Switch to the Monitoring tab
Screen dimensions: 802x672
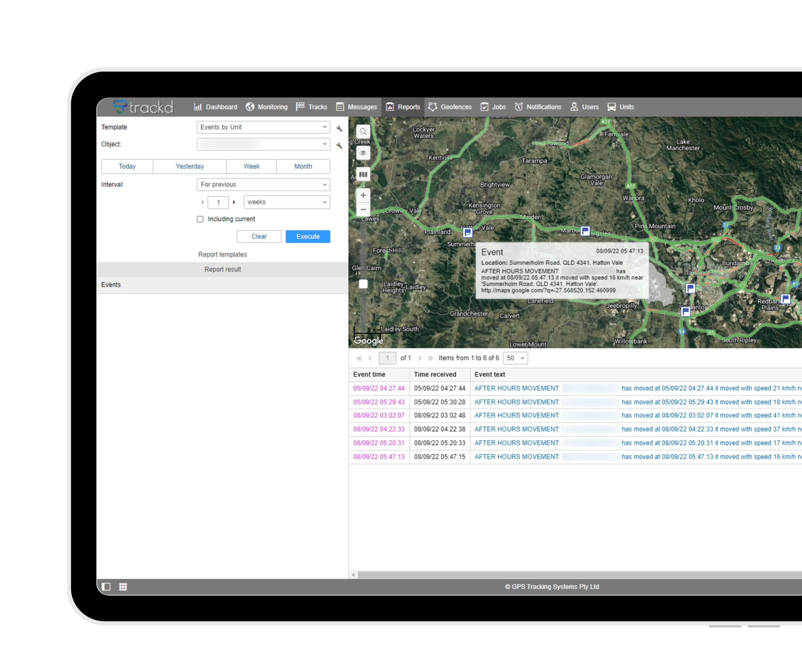(267, 107)
